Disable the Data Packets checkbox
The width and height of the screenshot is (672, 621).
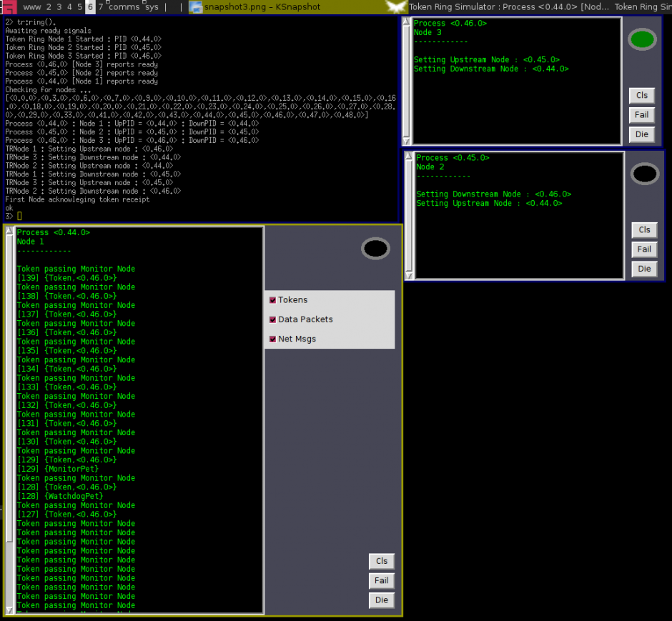(x=272, y=319)
